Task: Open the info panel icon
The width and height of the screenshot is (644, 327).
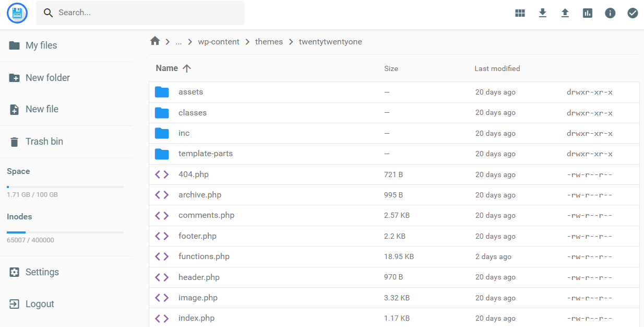Action: (x=610, y=13)
